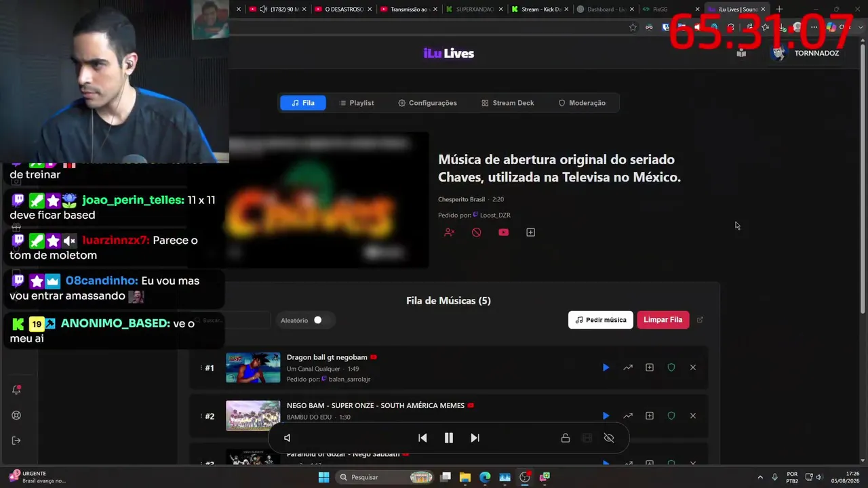The image size is (868, 488).
Task: Show hidden system tray icons
Action: 760,477
